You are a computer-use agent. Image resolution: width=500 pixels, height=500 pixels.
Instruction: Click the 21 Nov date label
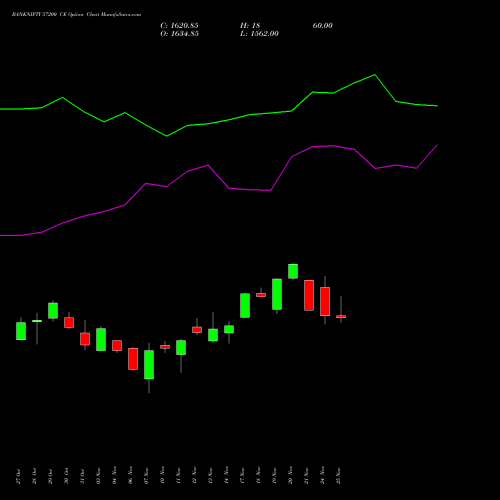[x=306, y=476]
